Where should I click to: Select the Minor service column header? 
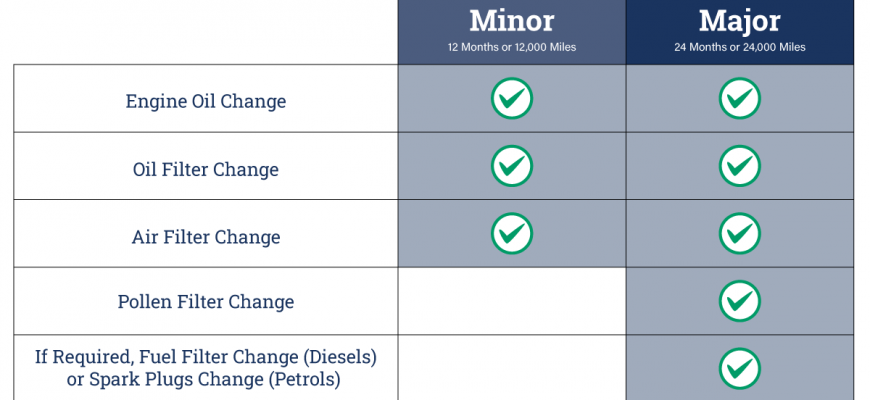[x=512, y=32]
